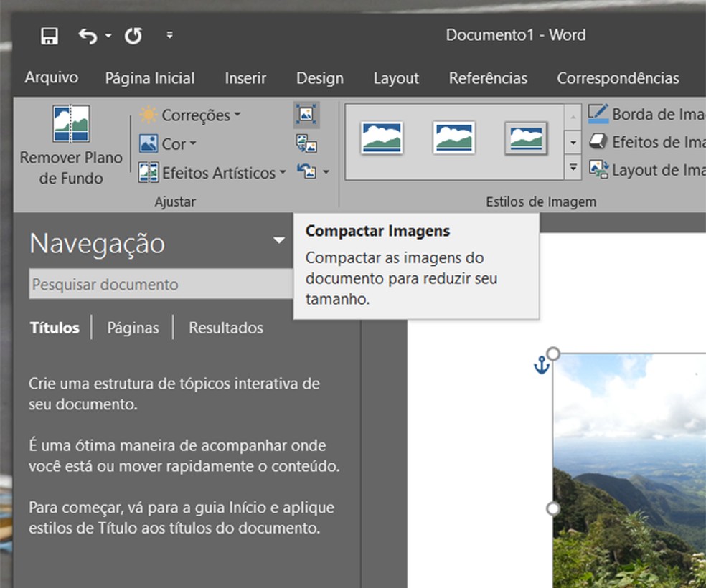Click the Compactar Imagens icon
This screenshot has width=706, height=588.
pyautogui.click(x=306, y=115)
